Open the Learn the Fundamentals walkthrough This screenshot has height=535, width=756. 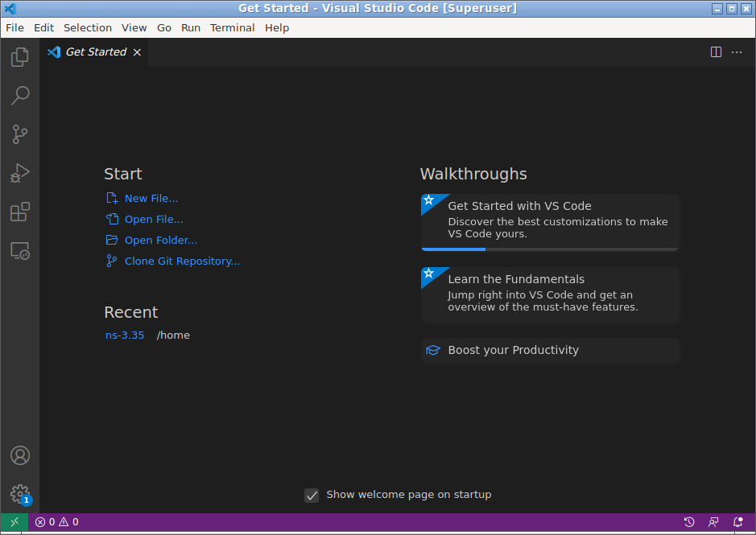(x=550, y=294)
